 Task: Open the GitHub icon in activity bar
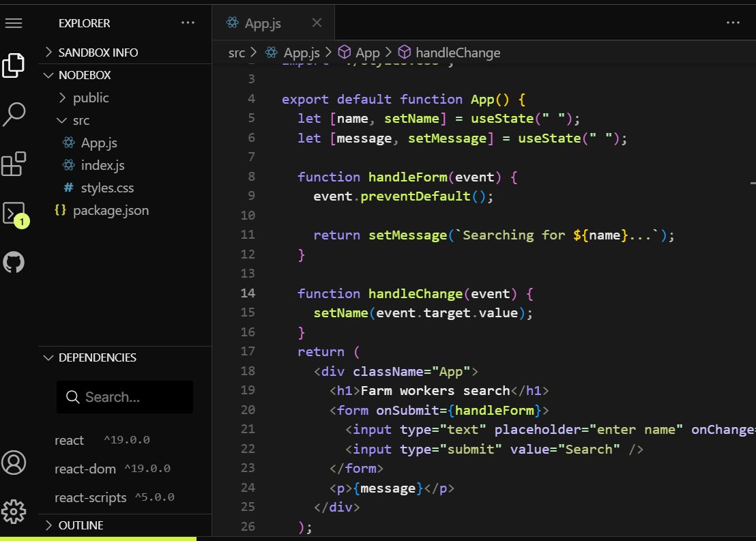coord(14,262)
